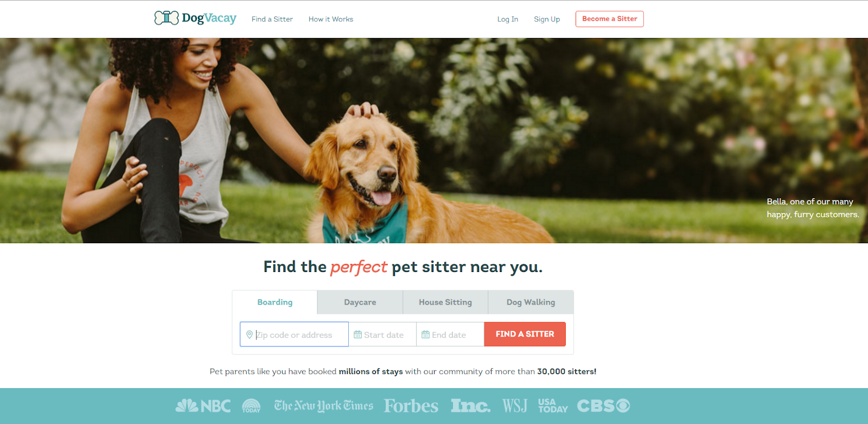Click the DogVacay bone logo
This screenshot has width=868, height=424.
[x=167, y=18]
